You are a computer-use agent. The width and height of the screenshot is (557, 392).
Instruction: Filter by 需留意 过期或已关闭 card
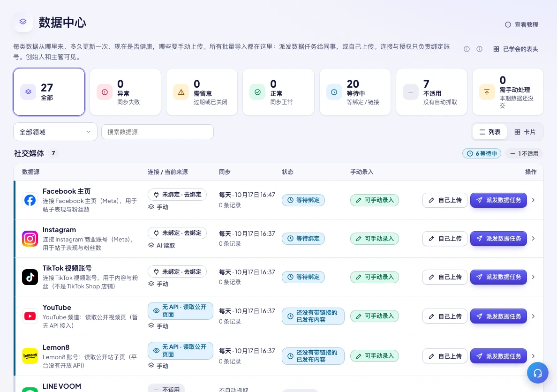coord(202,92)
